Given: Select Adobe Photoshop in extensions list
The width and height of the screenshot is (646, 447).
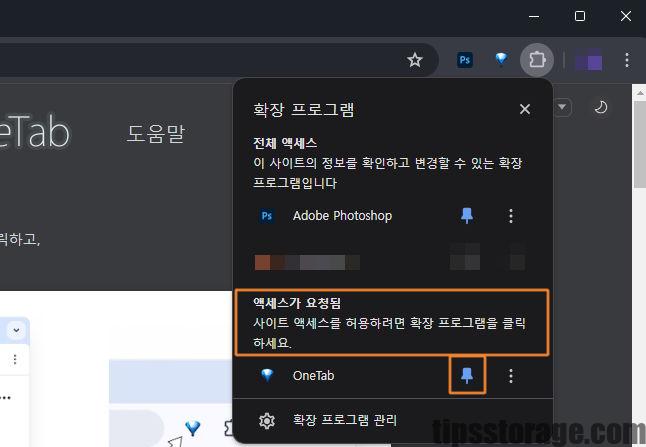Looking at the screenshot, I should 342,215.
